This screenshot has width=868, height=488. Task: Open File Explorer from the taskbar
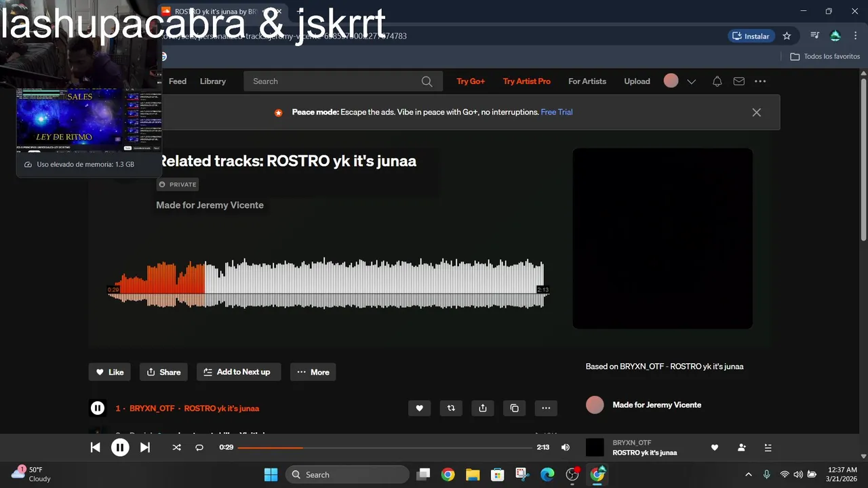click(473, 474)
